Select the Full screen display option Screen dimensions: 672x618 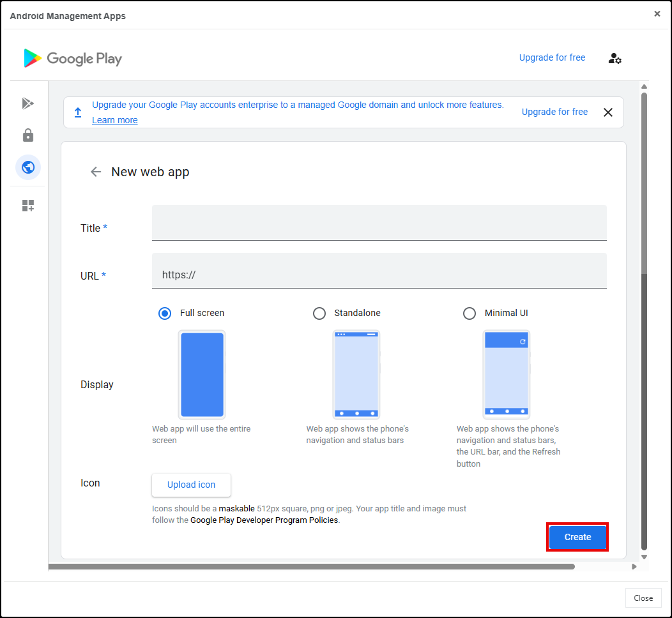pyautogui.click(x=165, y=313)
